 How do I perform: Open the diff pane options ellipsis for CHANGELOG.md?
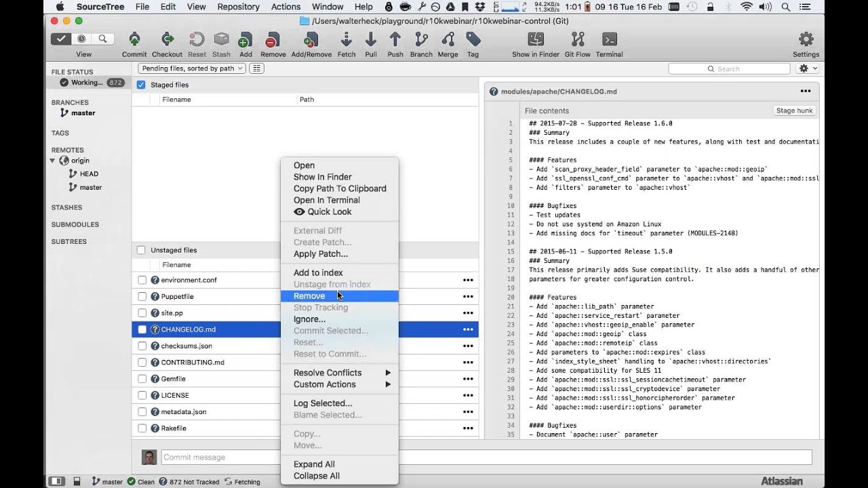(805, 91)
